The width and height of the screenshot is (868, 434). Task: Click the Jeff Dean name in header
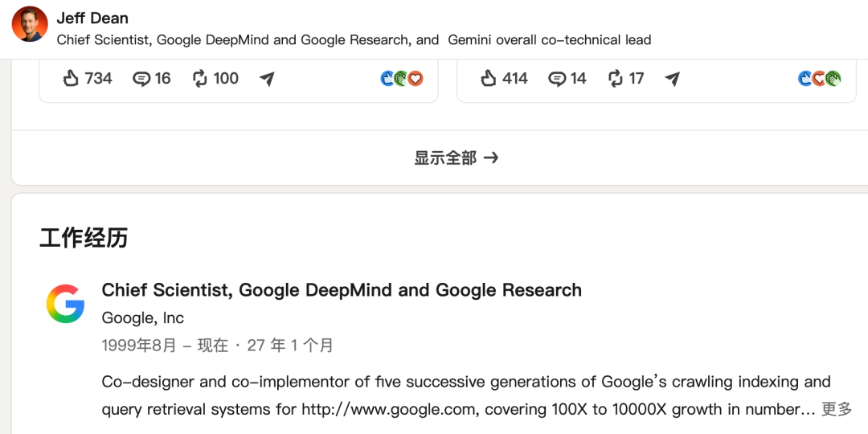click(x=92, y=18)
